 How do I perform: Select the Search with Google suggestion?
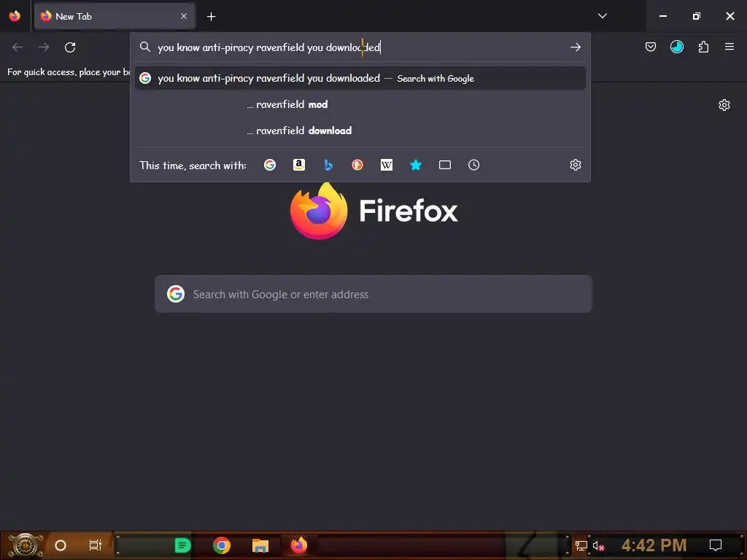tap(360, 78)
